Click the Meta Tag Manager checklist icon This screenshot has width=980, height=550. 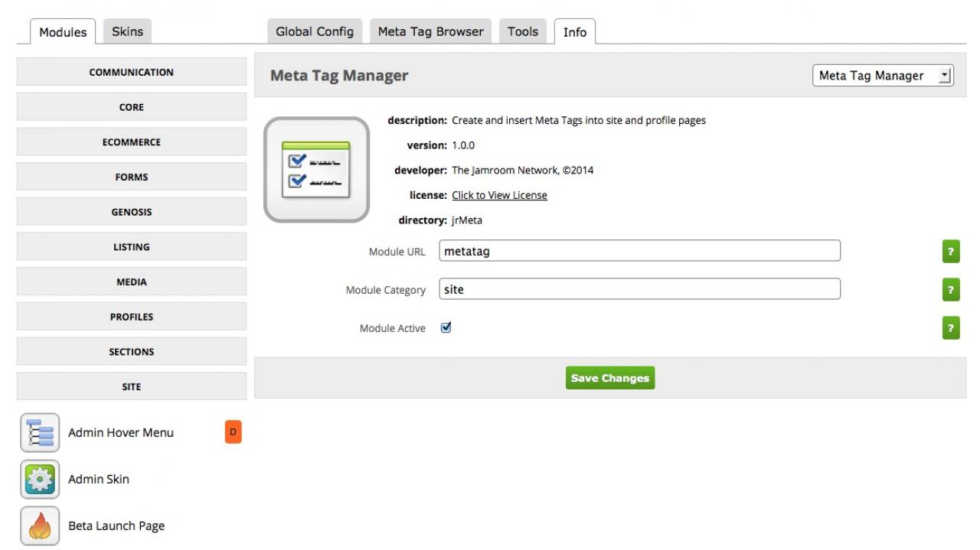pyautogui.click(x=316, y=170)
